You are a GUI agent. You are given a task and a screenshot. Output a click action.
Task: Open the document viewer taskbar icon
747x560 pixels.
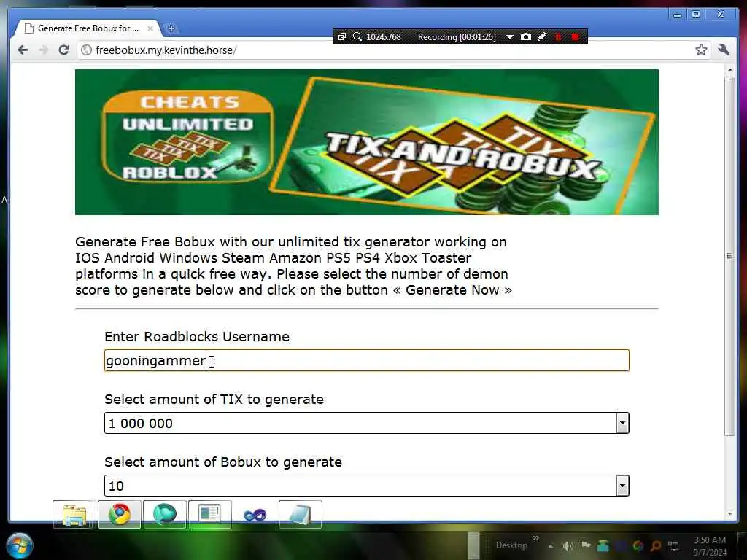[209, 515]
